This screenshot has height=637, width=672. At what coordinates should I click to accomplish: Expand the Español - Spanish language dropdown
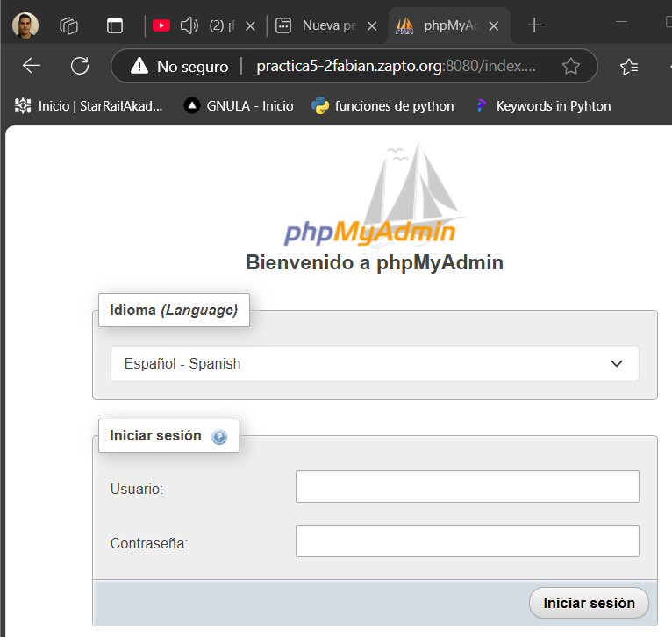point(375,363)
